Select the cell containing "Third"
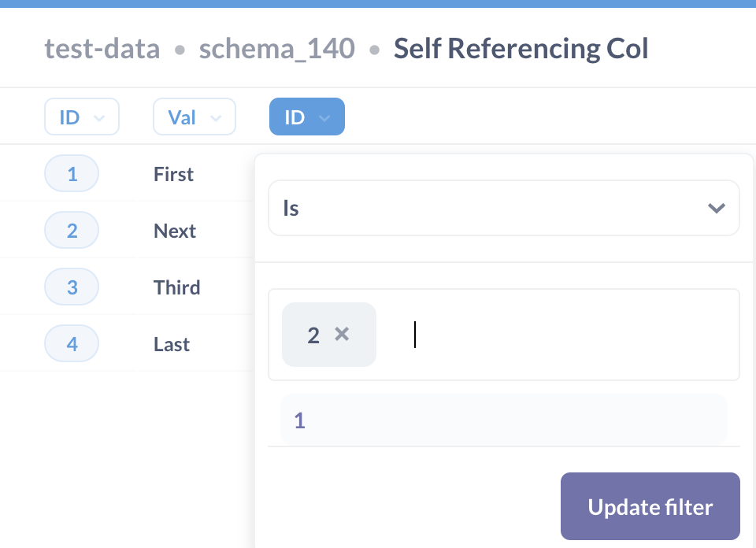756x548 pixels. [x=176, y=287]
